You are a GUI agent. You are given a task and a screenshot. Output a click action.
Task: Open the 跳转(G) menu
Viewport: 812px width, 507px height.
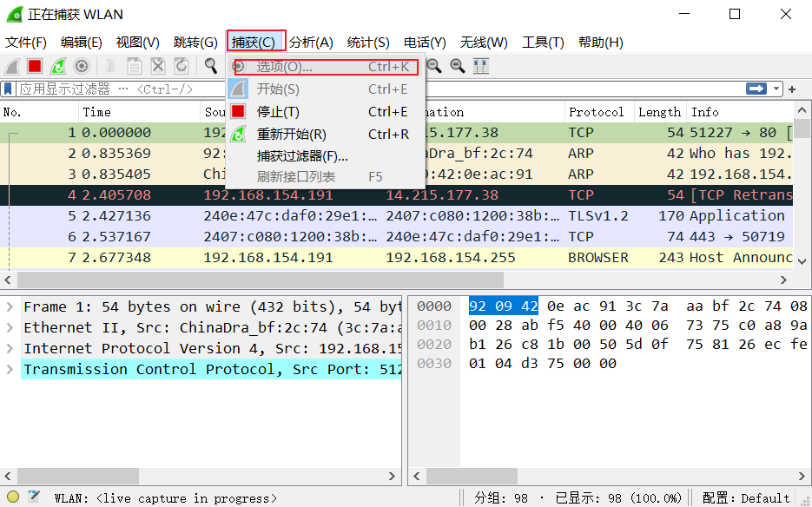(195, 42)
